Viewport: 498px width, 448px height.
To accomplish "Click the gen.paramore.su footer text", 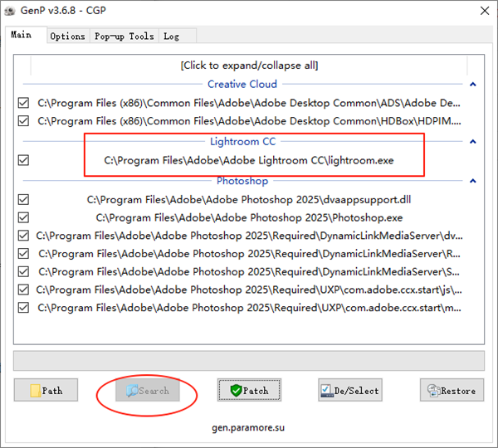I will tap(248, 428).
